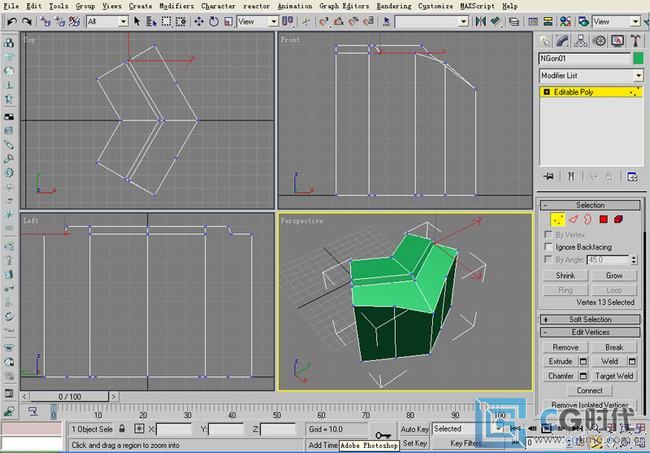This screenshot has height=453, width=650.
Task: Step time slider forward with right arrow
Action: tap(114, 397)
